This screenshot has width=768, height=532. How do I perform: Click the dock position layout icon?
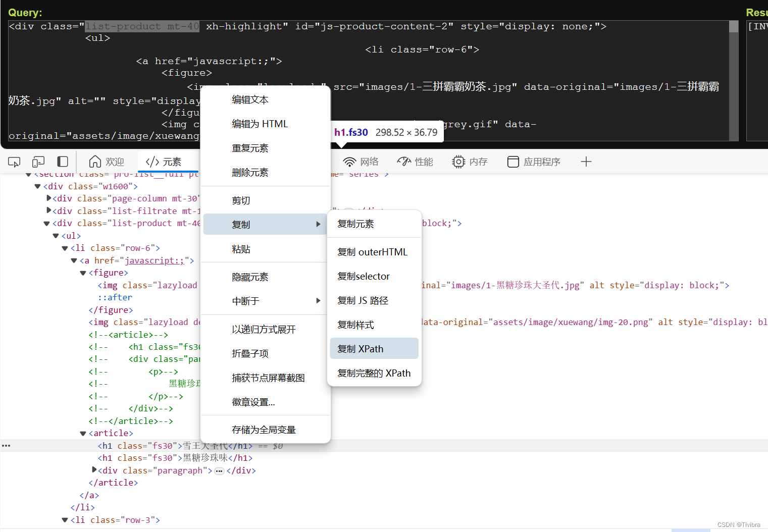(63, 162)
